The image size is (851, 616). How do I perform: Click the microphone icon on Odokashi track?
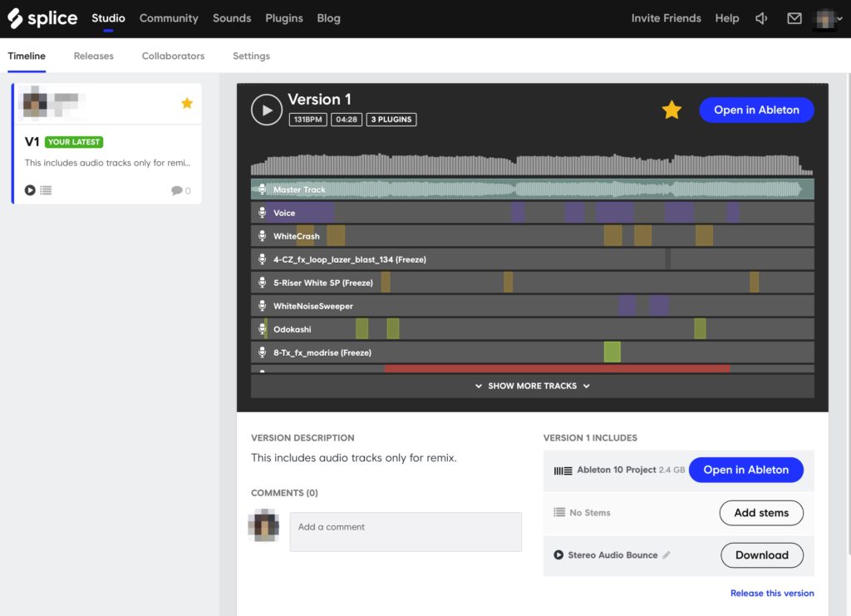pyautogui.click(x=262, y=329)
